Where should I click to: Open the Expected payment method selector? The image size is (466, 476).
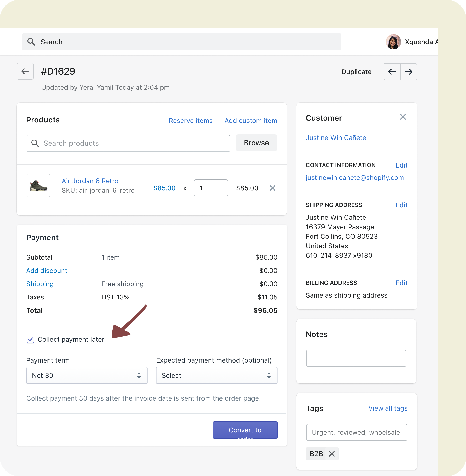[216, 375]
